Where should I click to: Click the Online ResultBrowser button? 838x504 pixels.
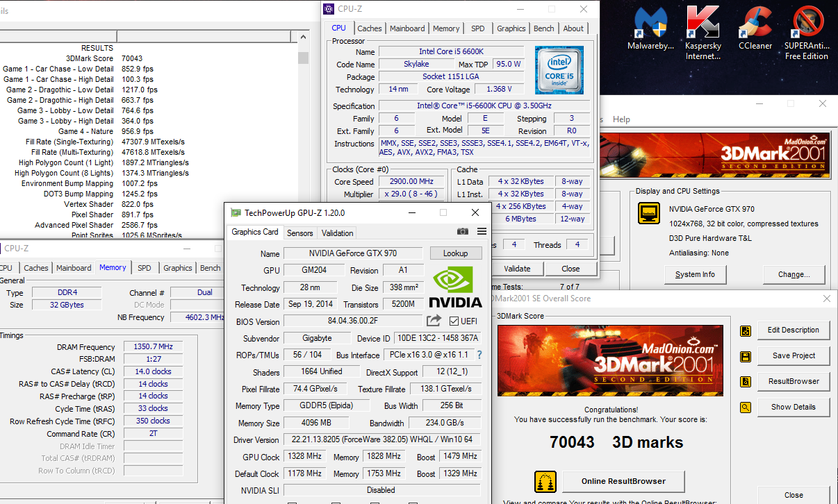[623, 481]
